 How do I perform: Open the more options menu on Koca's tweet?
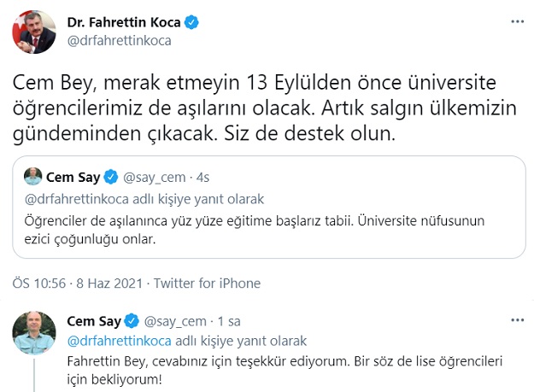(517, 21)
